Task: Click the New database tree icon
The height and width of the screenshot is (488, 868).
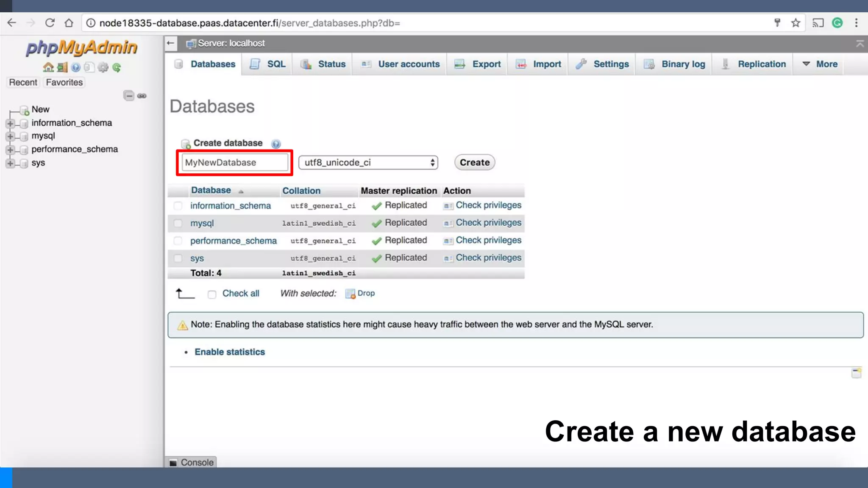Action: (25, 110)
